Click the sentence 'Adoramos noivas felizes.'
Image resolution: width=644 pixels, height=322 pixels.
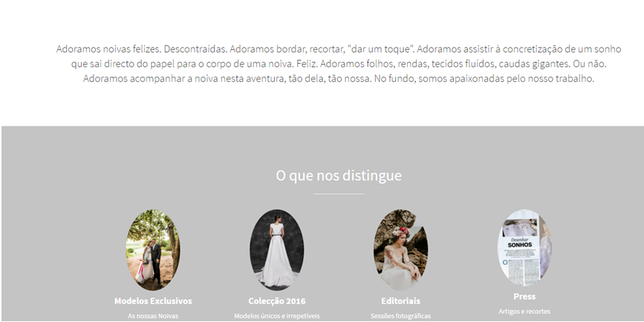point(109,49)
